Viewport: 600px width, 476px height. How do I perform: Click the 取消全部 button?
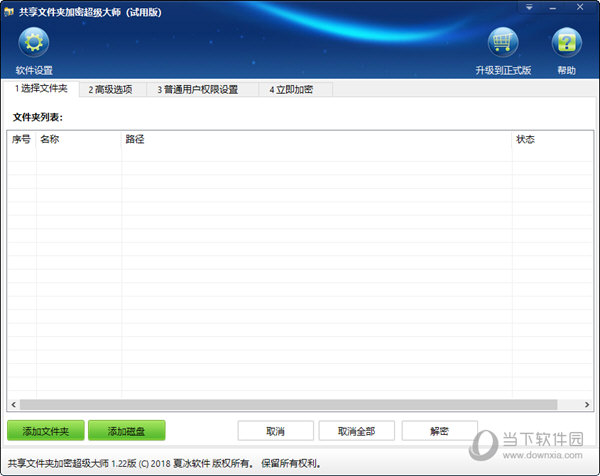(357, 431)
